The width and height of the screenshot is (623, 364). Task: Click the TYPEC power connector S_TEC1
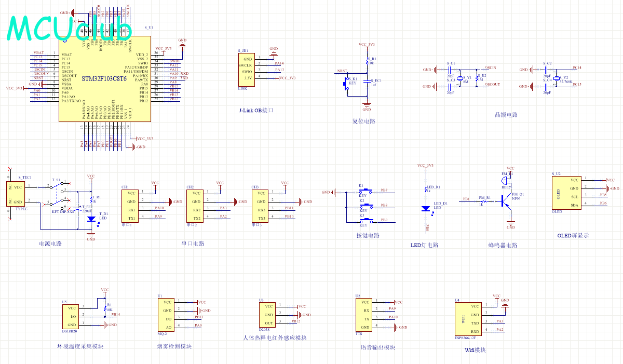[18, 194]
